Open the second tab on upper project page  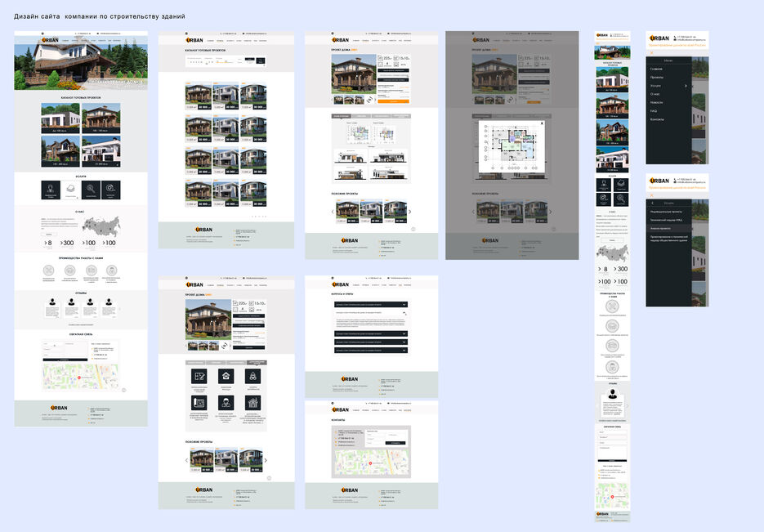pos(361,116)
